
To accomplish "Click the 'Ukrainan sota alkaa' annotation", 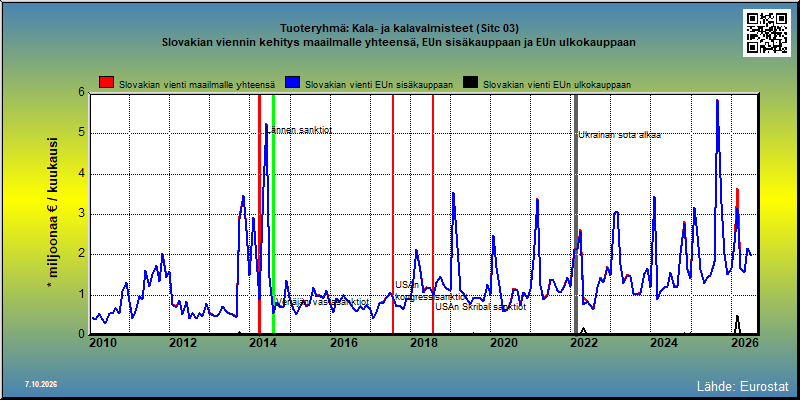I will pos(619,135).
